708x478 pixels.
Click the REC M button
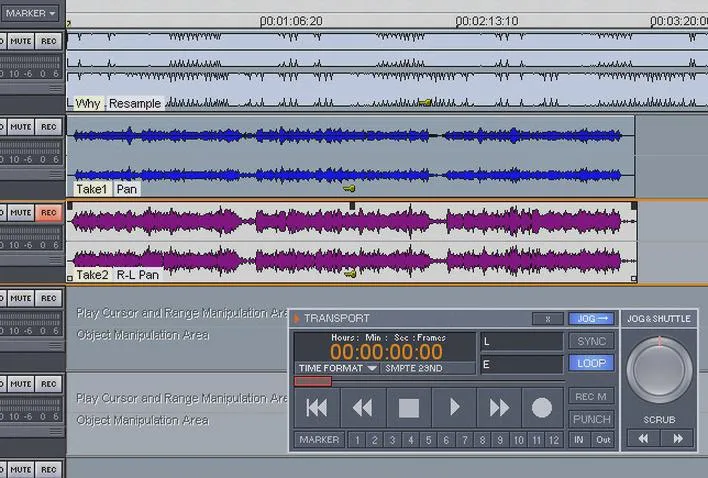592,397
